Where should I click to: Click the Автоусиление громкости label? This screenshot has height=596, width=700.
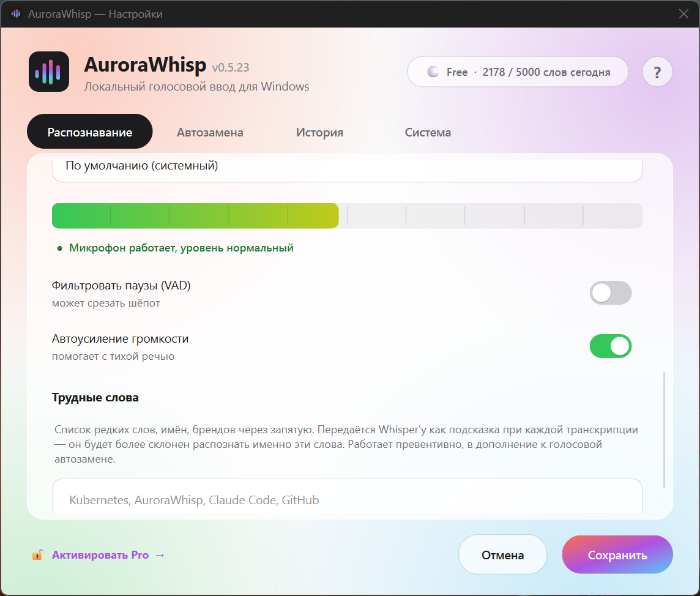click(120, 339)
